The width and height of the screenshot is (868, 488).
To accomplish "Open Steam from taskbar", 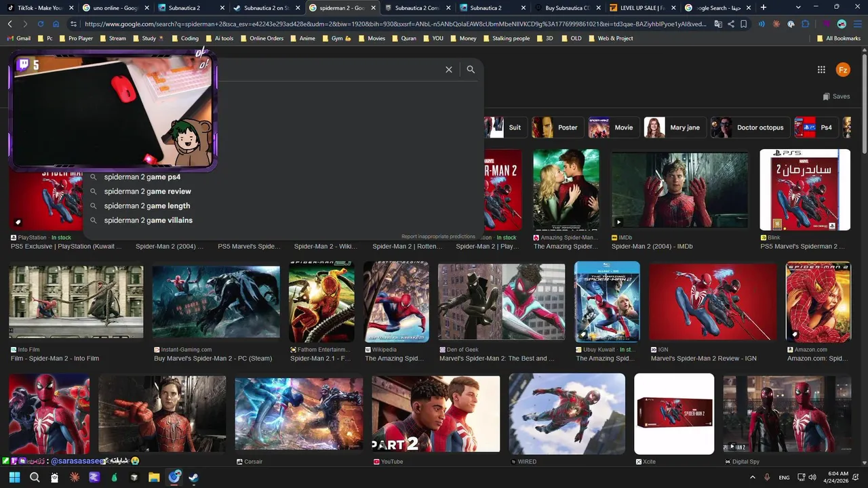I will (x=194, y=477).
